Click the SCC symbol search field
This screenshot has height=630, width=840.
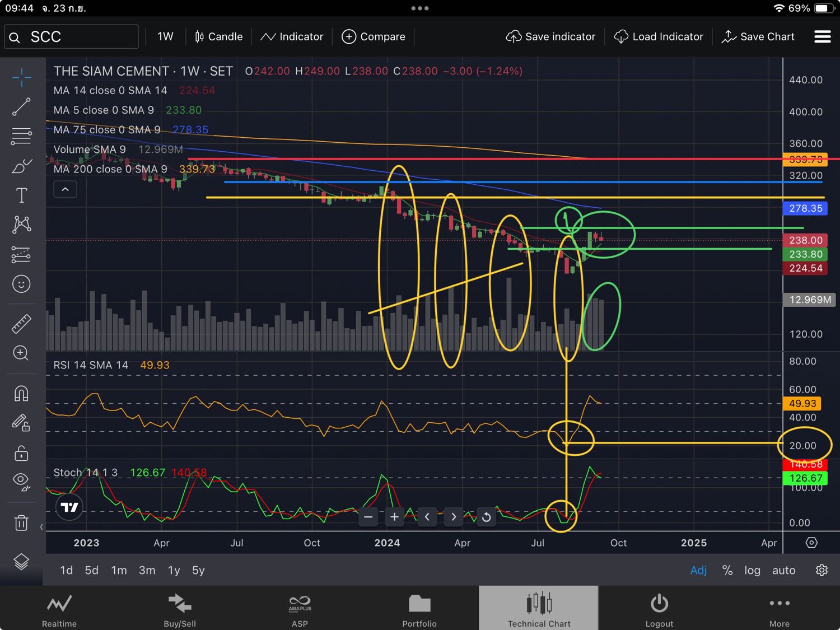(72, 37)
